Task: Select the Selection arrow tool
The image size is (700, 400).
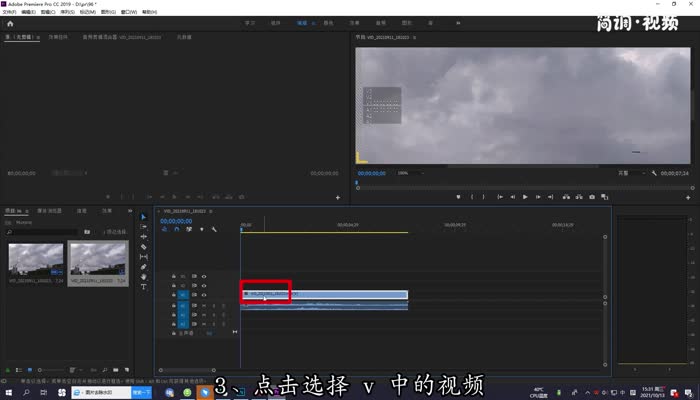Action: pyautogui.click(x=144, y=216)
